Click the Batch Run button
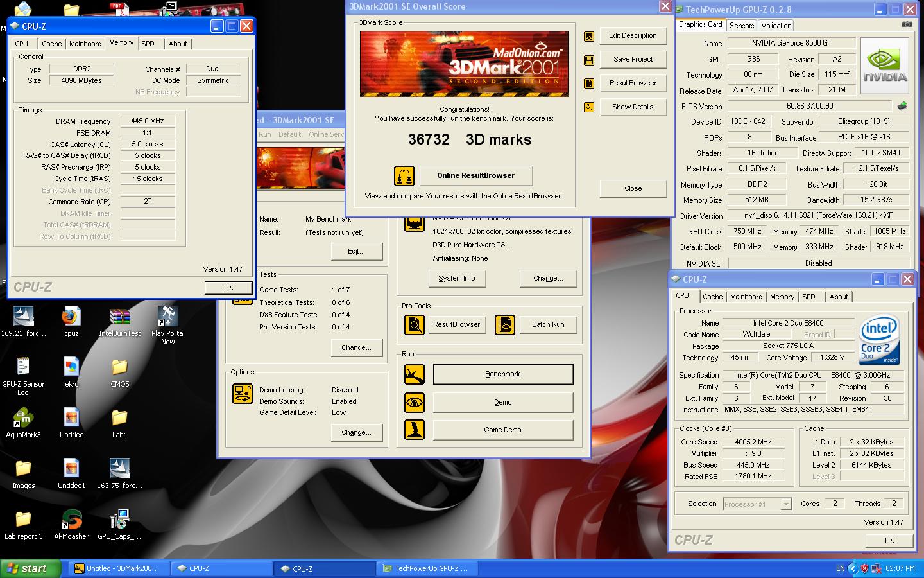This screenshot has height=578, width=924. click(x=548, y=325)
